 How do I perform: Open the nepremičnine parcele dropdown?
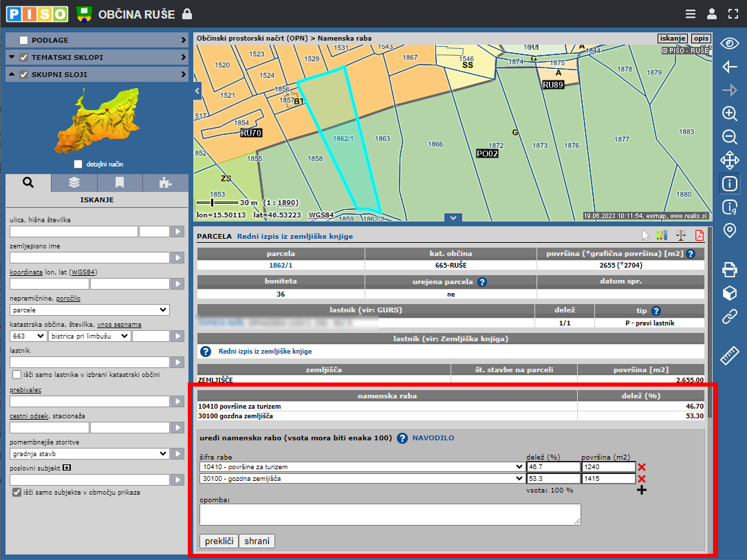[x=89, y=310]
